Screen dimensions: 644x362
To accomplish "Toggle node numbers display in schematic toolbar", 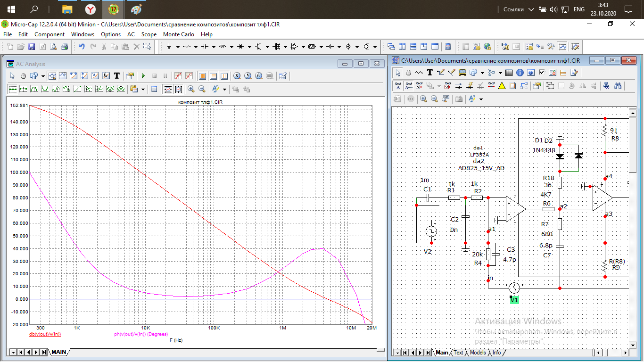I will pos(419,86).
